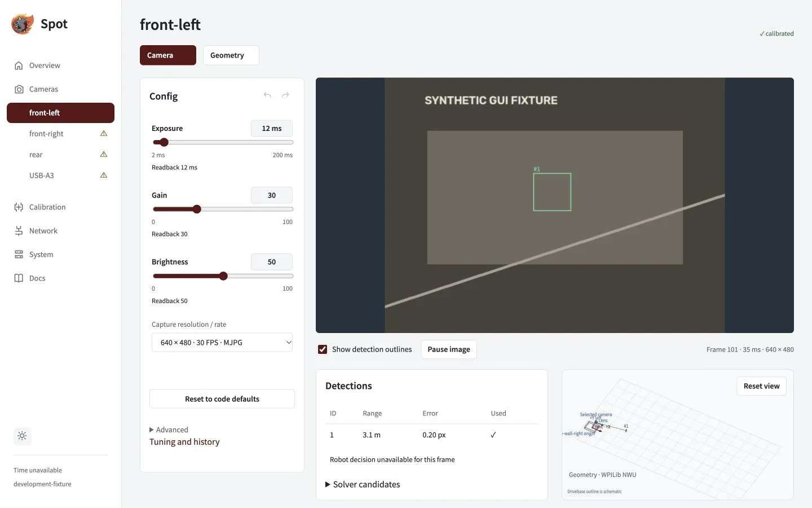Click the Docs book icon
The height and width of the screenshot is (508, 812).
coord(19,278)
